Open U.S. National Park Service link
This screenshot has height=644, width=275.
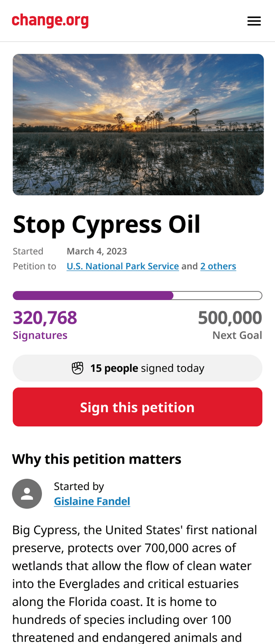pyautogui.click(x=123, y=266)
